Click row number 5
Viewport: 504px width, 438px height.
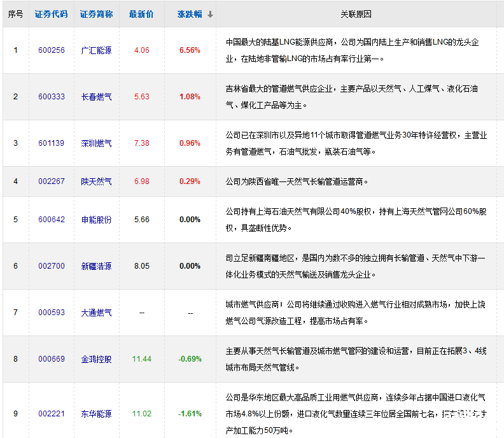[15, 220]
